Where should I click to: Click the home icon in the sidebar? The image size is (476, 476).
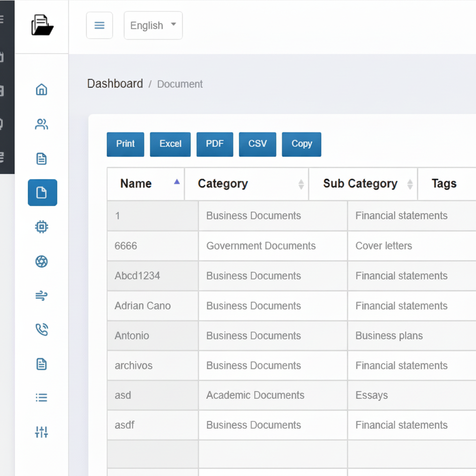coord(42,90)
